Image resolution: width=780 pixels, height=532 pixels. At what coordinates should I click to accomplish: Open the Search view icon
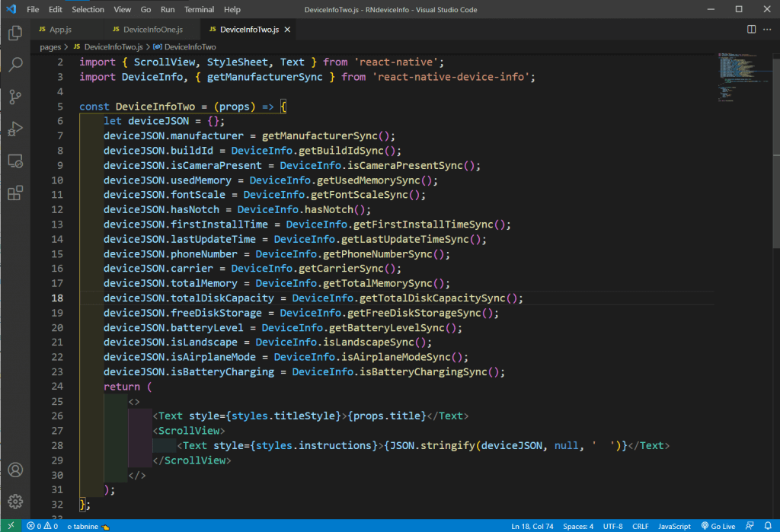coord(14,65)
